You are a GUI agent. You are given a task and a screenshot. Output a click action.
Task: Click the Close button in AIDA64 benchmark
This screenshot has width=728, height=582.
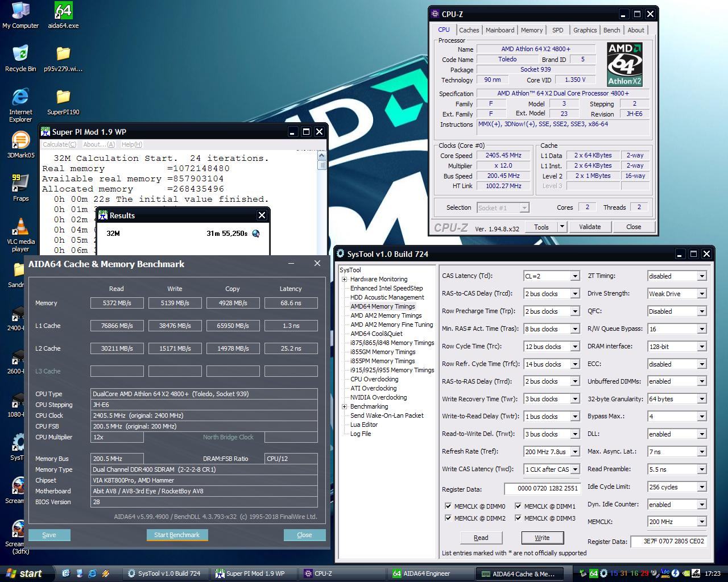pos(304,535)
